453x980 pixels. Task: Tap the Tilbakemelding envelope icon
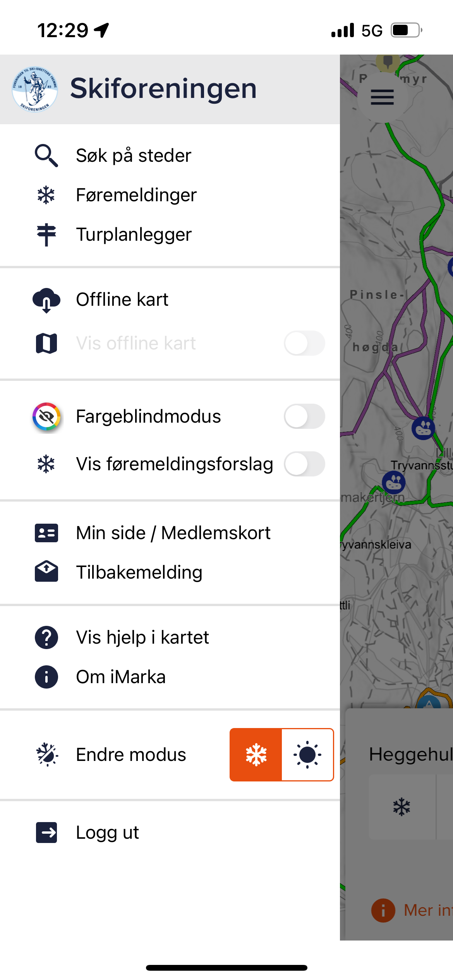pos(46,571)
